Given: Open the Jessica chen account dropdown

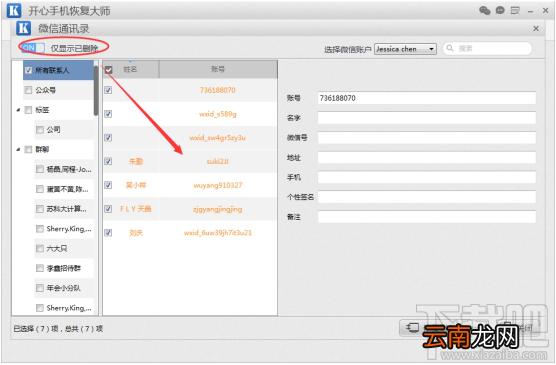Looking at the screenshot, I should click(406, 49).
